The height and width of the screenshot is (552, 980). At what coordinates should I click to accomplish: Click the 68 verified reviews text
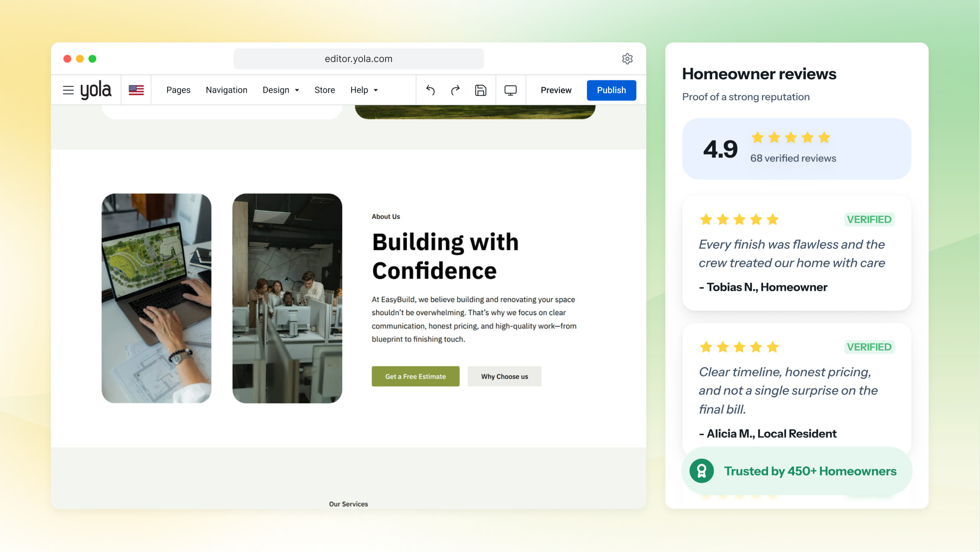point(793,158)
